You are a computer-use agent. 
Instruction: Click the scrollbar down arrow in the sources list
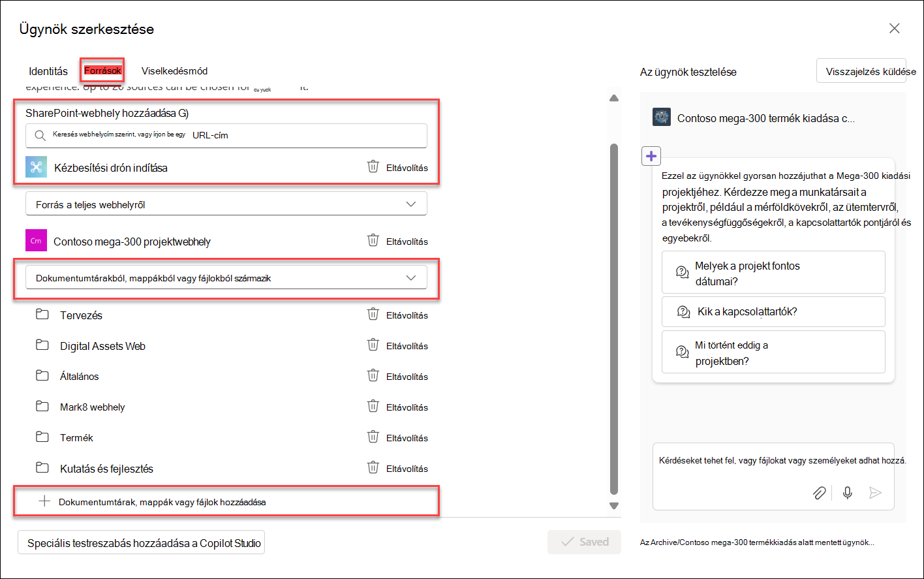(x=614, y=505)
